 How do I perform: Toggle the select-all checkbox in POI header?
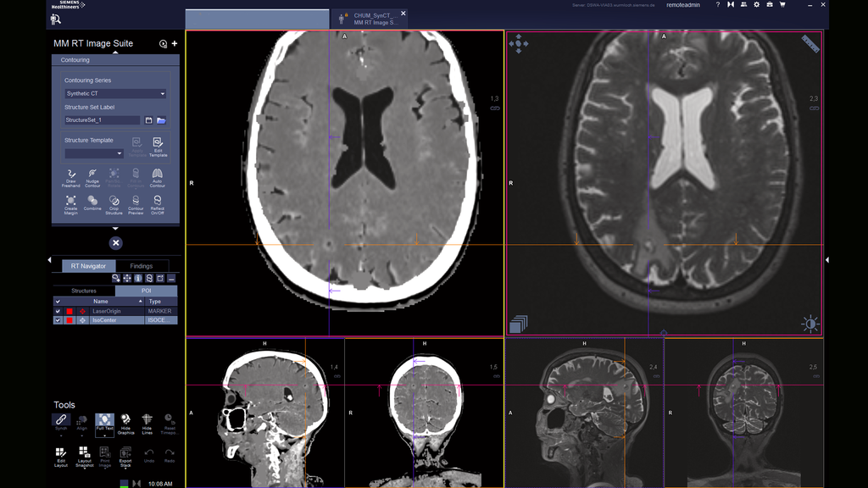click(x=58, y=301)
